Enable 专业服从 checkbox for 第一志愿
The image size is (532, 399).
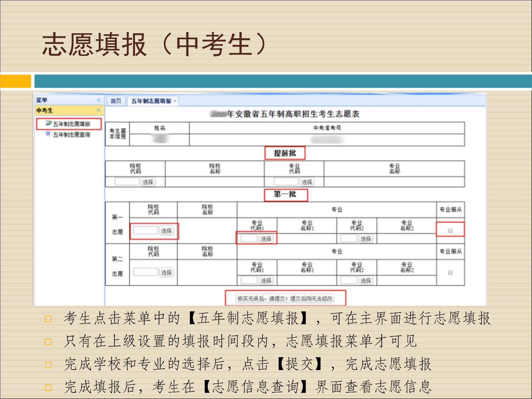[450, 230]
